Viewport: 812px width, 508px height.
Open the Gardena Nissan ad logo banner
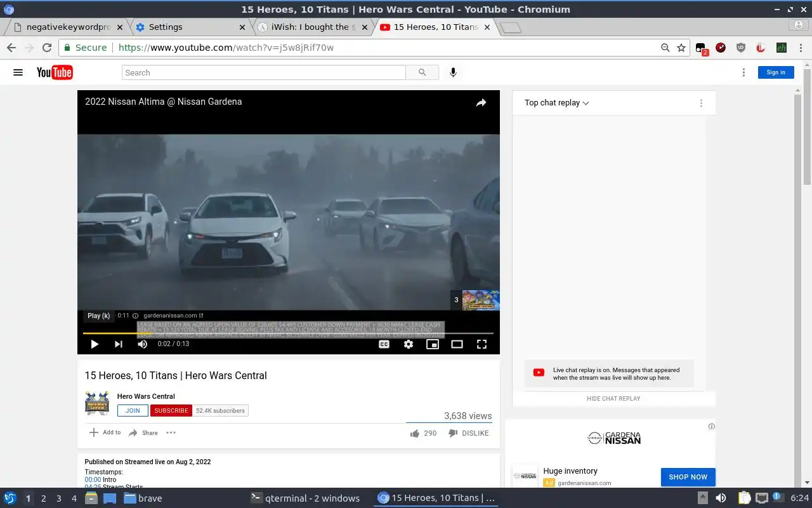[613, 438]
